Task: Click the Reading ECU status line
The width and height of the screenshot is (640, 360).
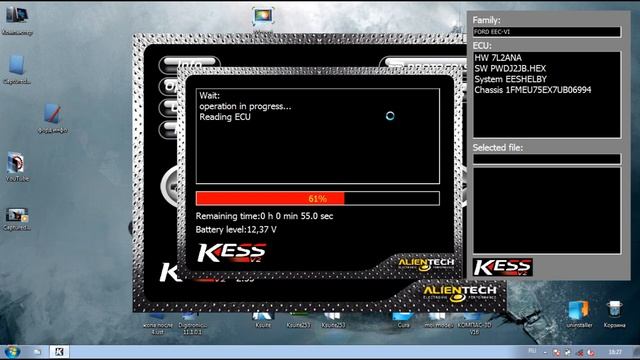Action: pyautogui.click(x=225, y=117)
